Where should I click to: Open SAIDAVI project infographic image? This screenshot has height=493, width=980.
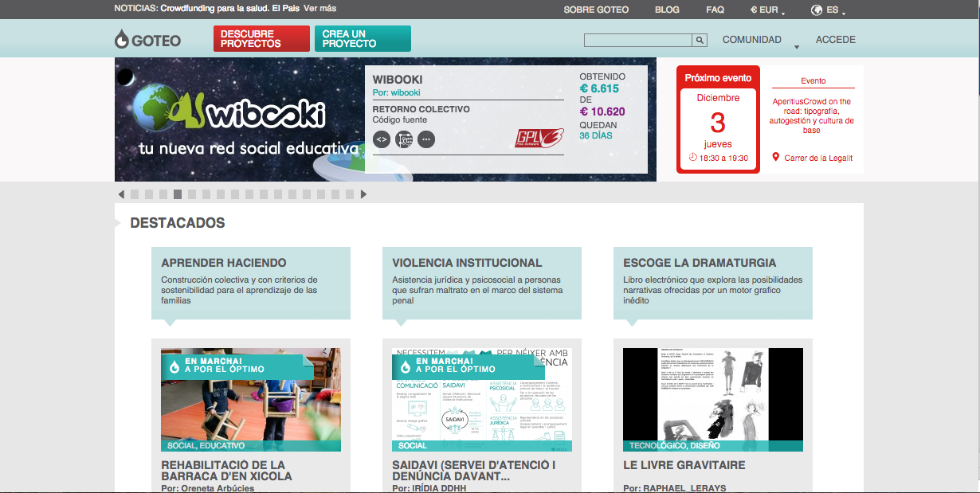pos(482,400)
